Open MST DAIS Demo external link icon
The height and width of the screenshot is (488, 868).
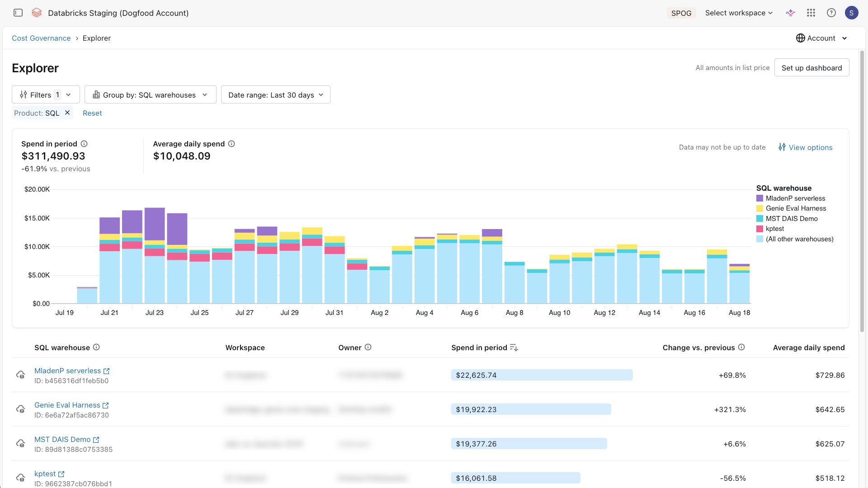96,440
